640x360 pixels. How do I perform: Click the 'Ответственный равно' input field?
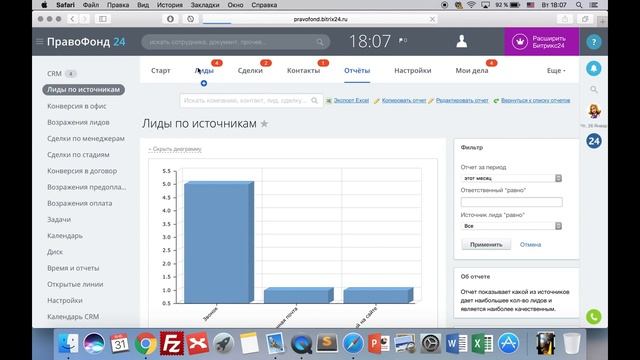(x=511, y=202)
